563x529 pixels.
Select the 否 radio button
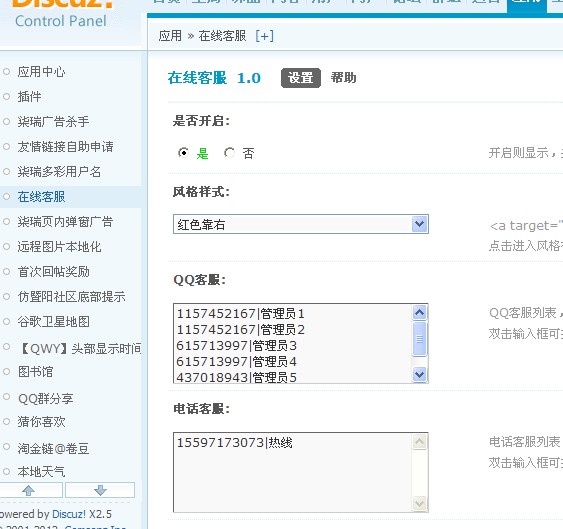tap(229, 153)
